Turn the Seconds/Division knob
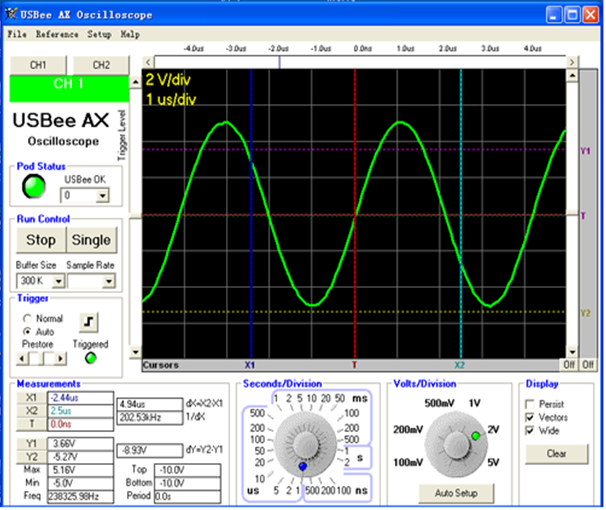Screen dimensions: 606x510 (303, 441)
